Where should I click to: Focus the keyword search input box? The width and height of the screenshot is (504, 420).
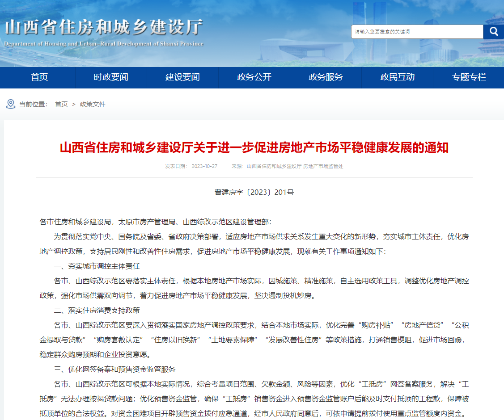pyautogui.click(x=417, y=32)
